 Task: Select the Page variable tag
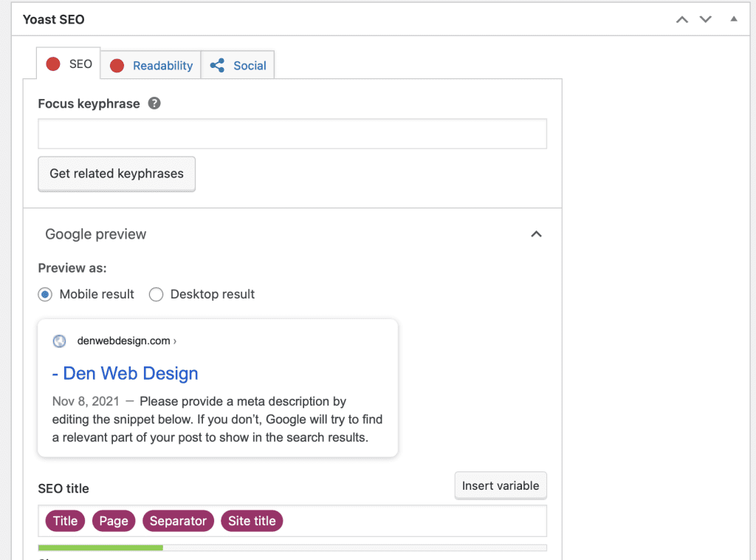tap(114, 521)
